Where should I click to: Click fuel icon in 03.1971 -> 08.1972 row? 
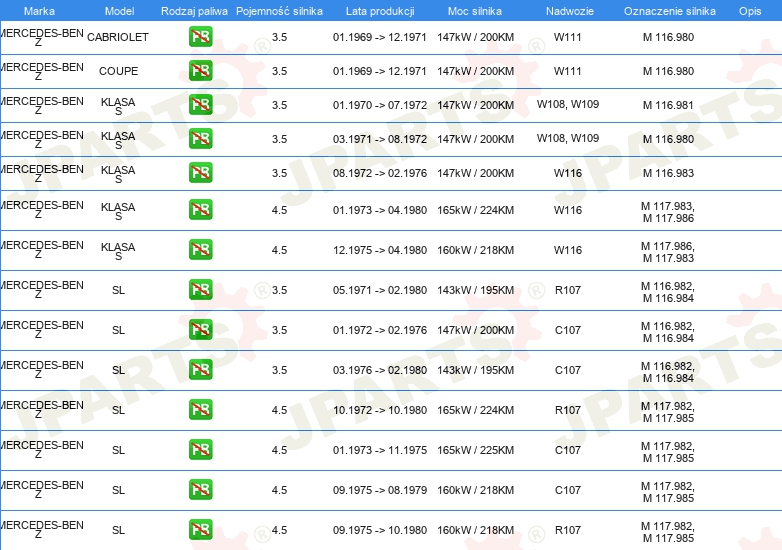point(200,139)
